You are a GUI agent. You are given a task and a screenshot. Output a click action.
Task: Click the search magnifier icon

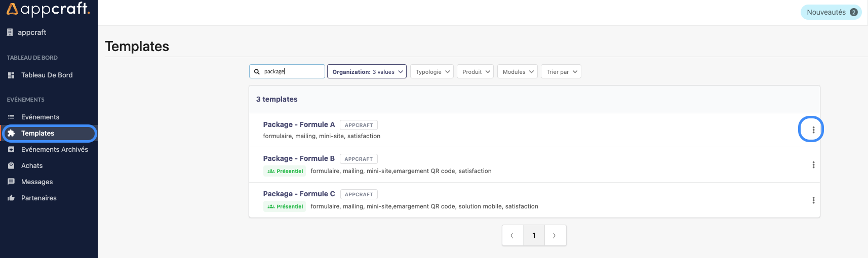tap(257, 72)
